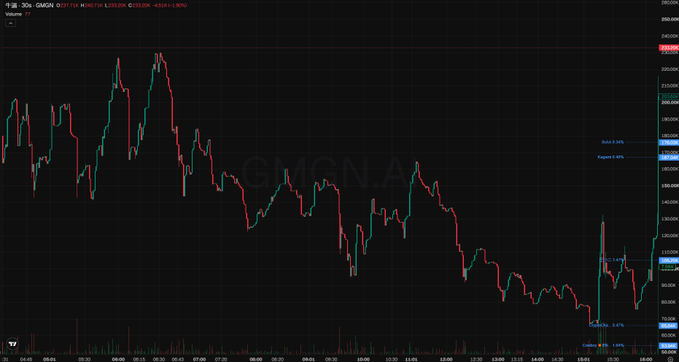Screen dimensions: 679x362
Task: Click the 11:01 time axis label
Action: [x=411, y=359]
